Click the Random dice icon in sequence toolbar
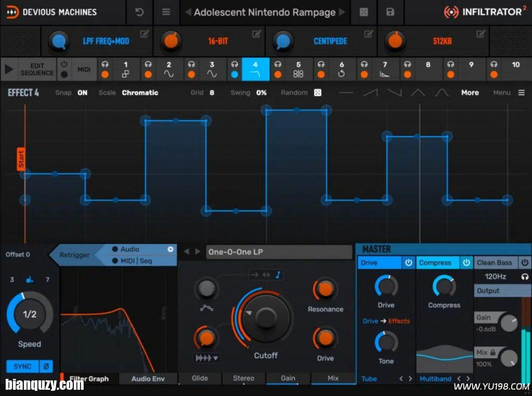The height and width of the screenshot is (396, 532). [317, 93]
